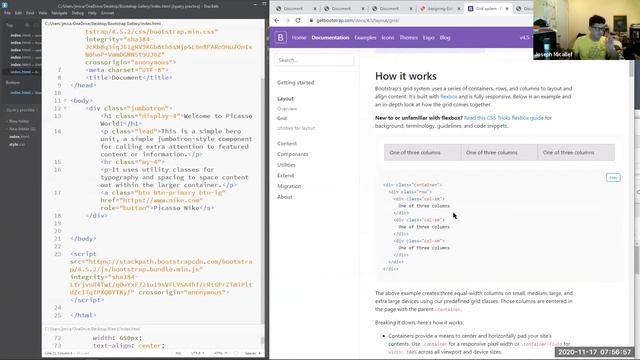Screen dimensions: 640x360
Task: Click the Brackets app icon in title bar
Action: pyautogui.click(x=4, y=6)
